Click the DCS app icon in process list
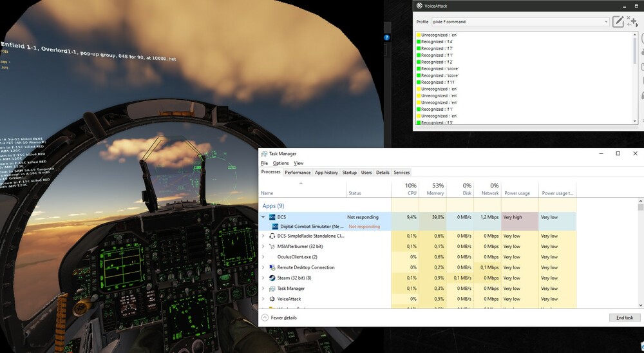Image resolution: width=644 pixels, height=353 pixels. [x=272, y=217]
